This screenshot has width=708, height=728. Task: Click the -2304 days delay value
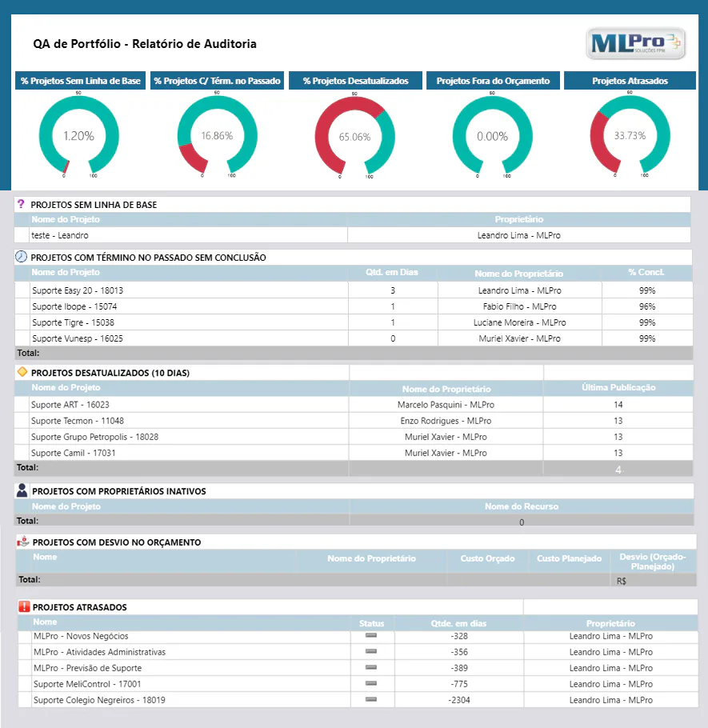point(459,700)
